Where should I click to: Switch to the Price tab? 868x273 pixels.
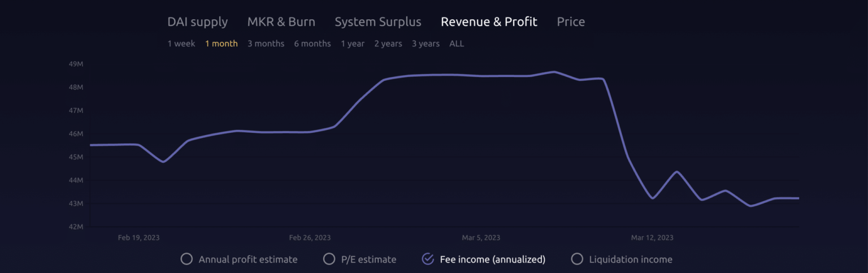[571, 22]
